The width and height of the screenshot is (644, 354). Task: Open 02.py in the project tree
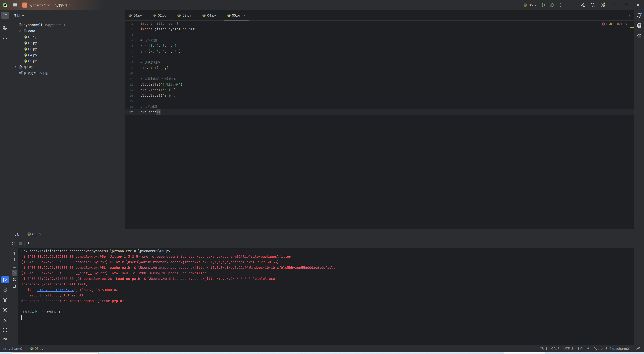point(32,43)
